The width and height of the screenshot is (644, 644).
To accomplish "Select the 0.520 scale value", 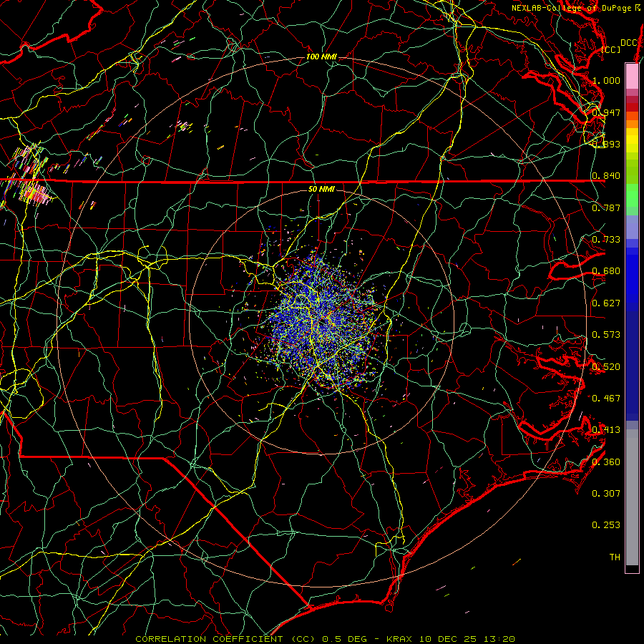I will click(606, 366).
